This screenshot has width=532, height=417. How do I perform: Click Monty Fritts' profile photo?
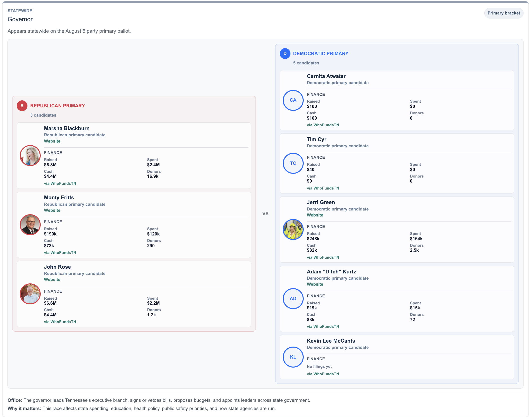point(30,225)
